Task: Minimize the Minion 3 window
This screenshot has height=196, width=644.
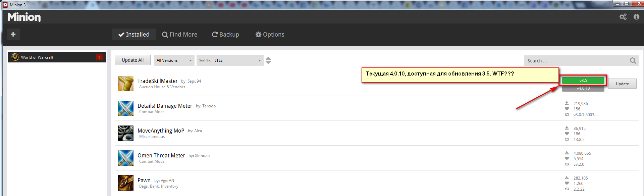Action: pyautogui.click(x=617, y=3)
